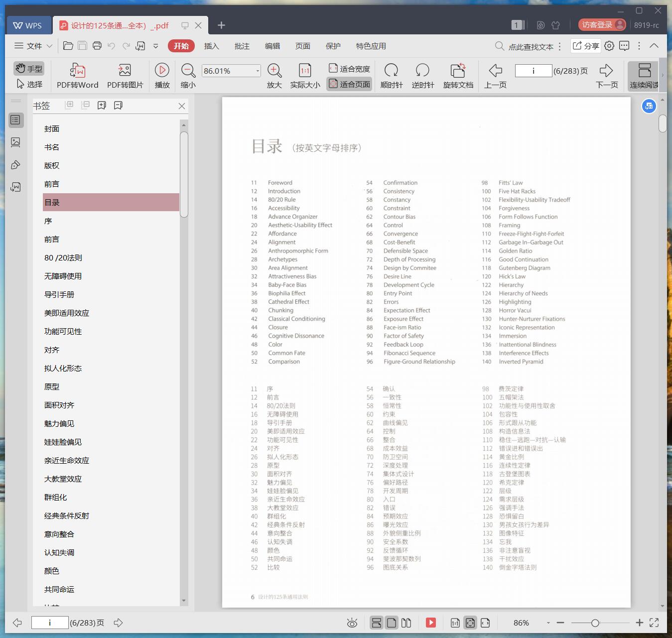Click zoom-in plus beside status bar slider

tap(640, 623)
